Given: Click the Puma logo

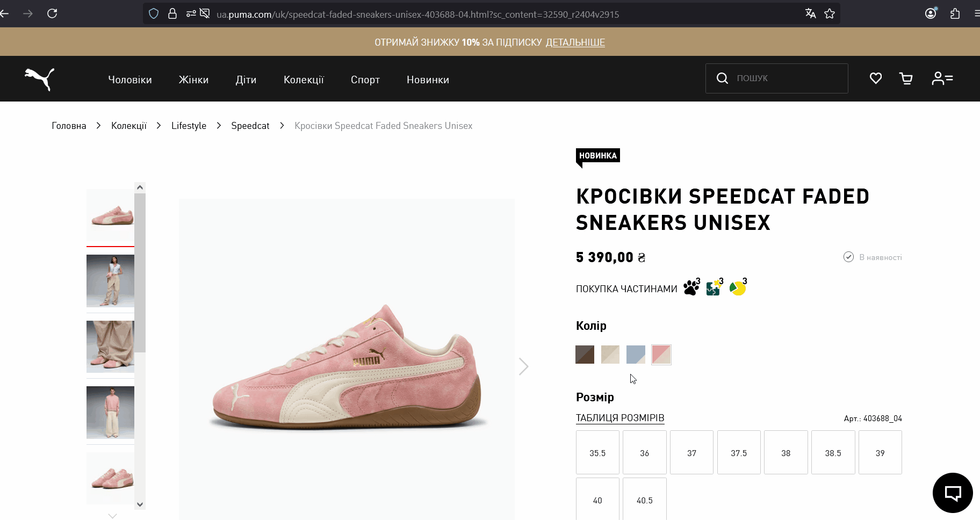Looking at the screenshot, I should tap(39, 79).
